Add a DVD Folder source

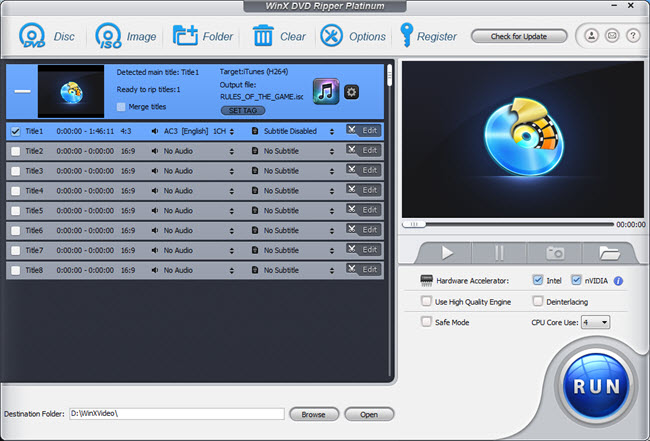click(185, 36)
